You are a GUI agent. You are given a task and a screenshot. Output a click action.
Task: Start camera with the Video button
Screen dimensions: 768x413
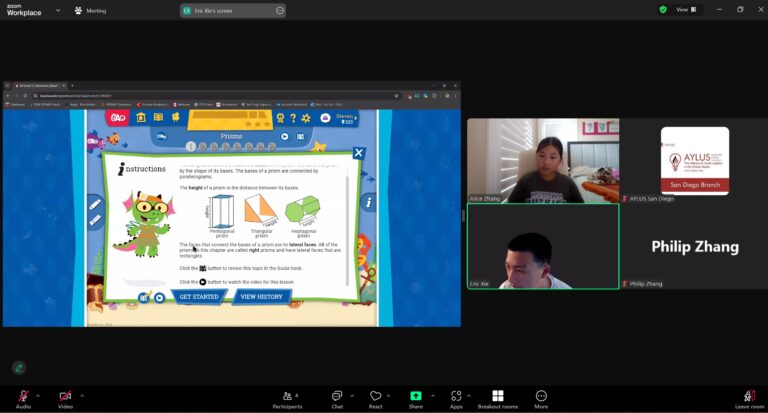[65, 399]
